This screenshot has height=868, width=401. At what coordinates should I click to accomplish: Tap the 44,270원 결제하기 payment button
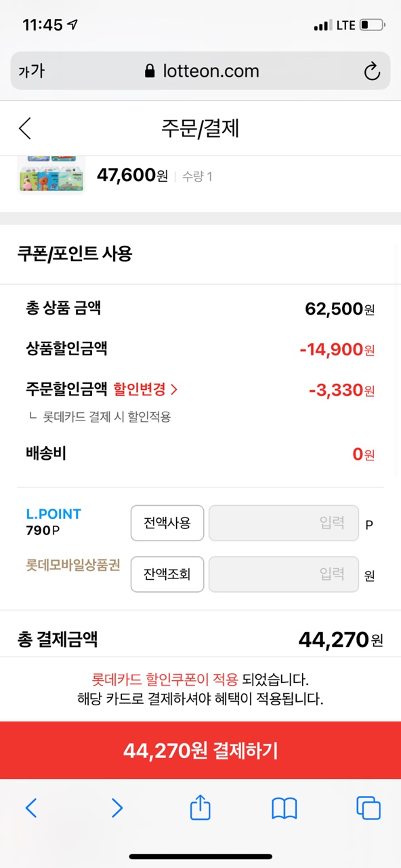200,751
